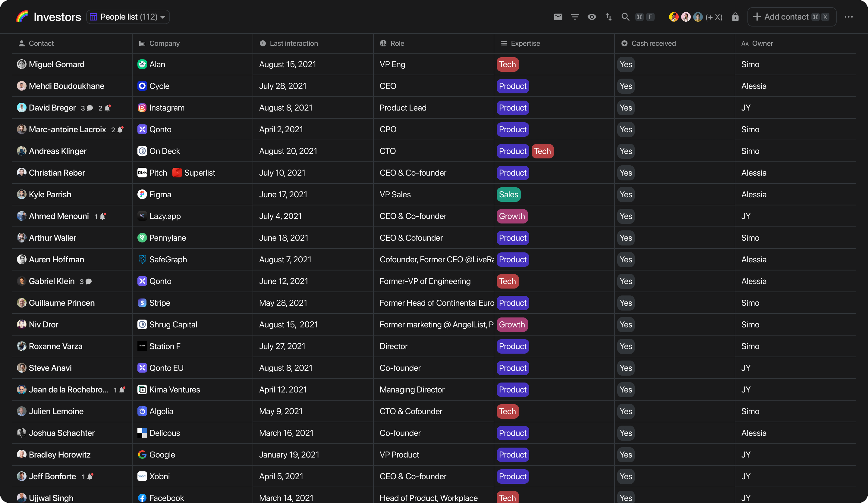
Task: Click Kyle Parrish's Sales expertise tag
Action: coord(508,195)
